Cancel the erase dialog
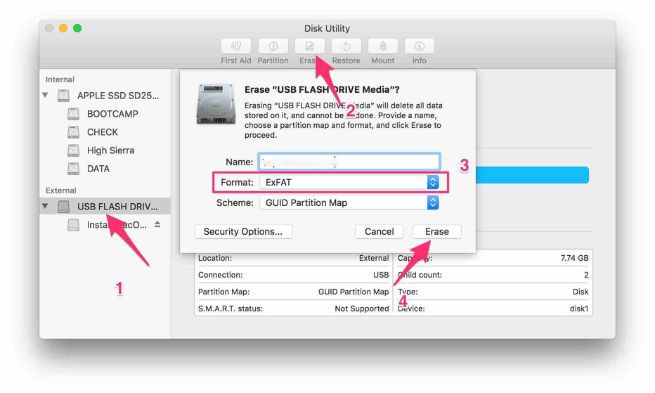The height and width of the screenshot is (393, 655). (379, 231)
